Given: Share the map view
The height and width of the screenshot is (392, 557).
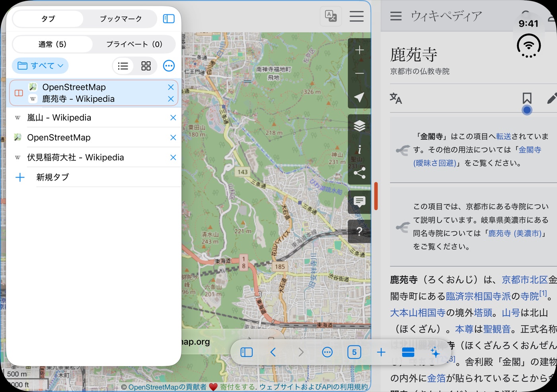Looking at the screenshot, I should 359,173.
